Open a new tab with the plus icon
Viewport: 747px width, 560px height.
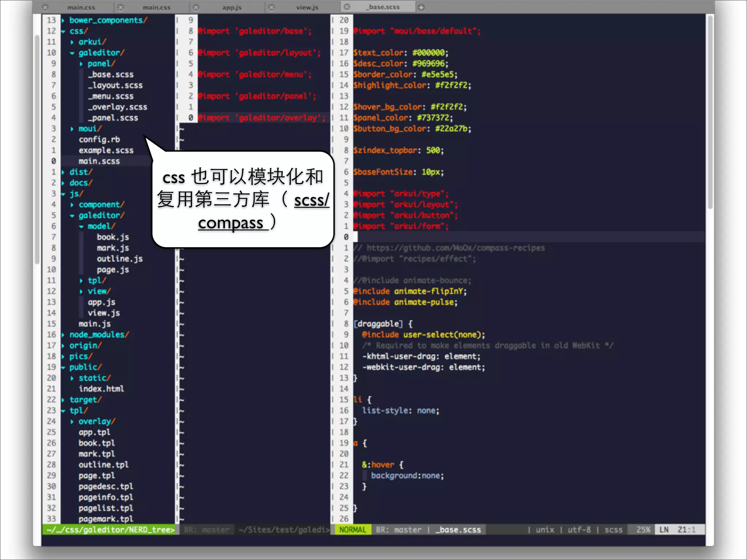tap(421, 7)
